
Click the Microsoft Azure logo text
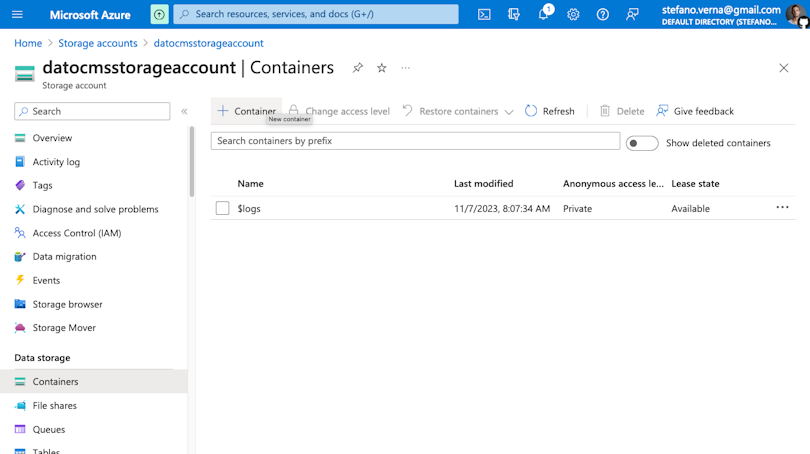[90, 15]
